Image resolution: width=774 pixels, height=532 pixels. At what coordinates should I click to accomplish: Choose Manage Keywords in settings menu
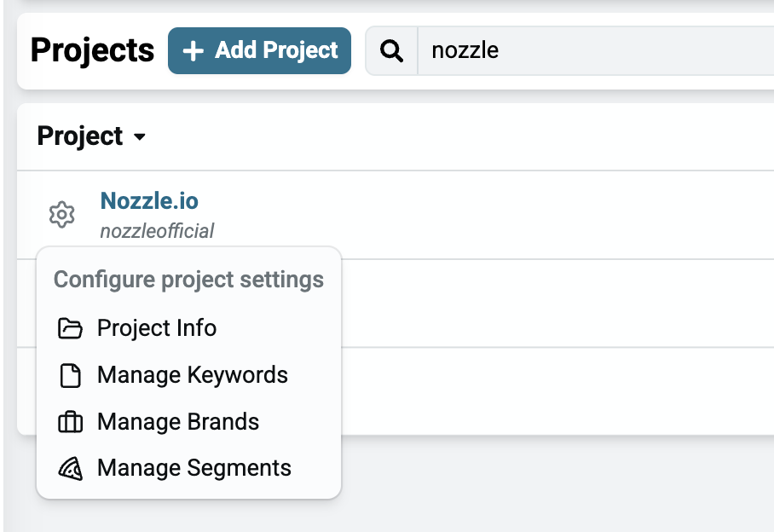188,375
